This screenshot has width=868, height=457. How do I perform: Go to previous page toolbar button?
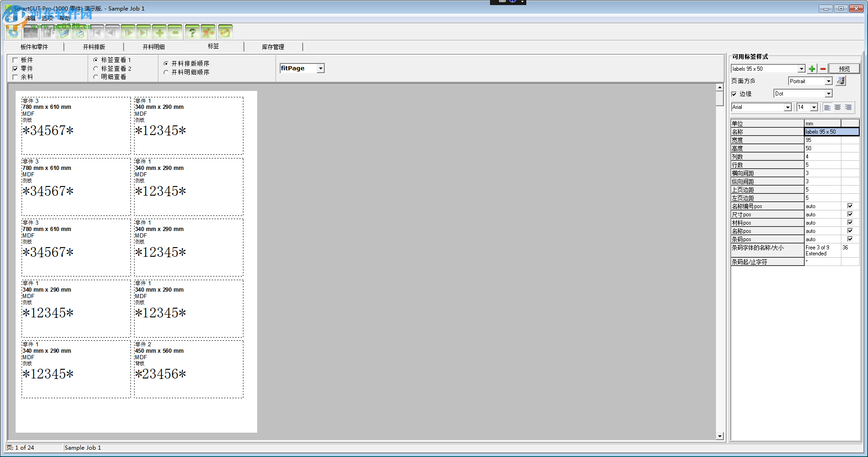coord(112,33)
